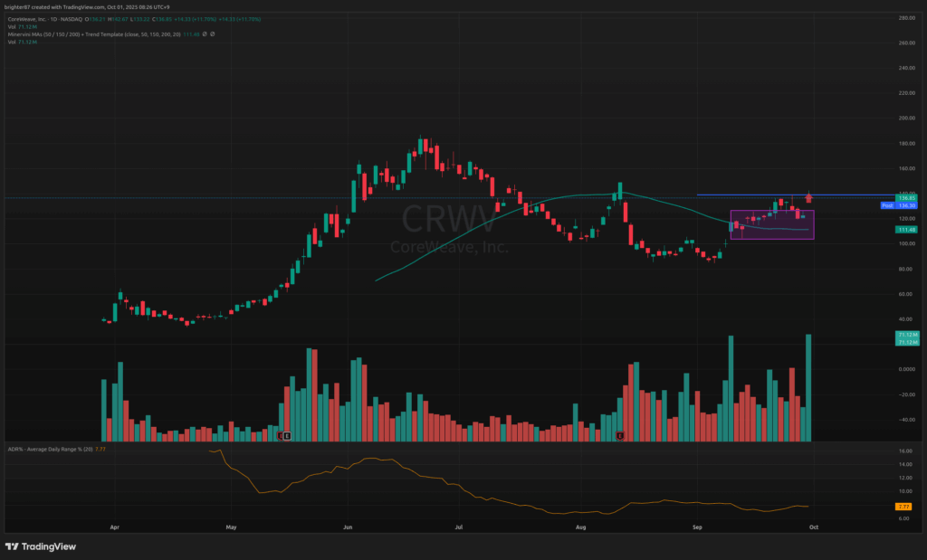927x560 pixels.
Task: Click second hidden-value symbol after Minervini MAs
Action: (x=213, y=34)
